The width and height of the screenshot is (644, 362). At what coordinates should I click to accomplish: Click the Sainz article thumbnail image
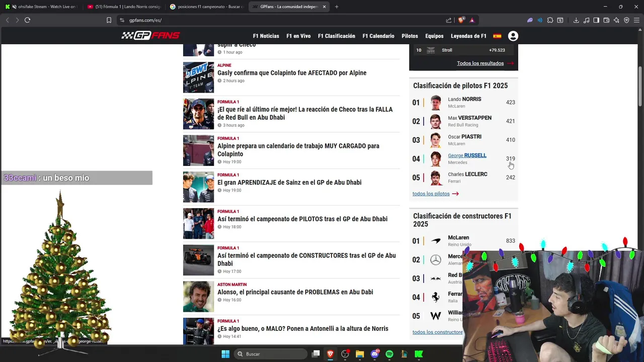[x=198, y=187]
